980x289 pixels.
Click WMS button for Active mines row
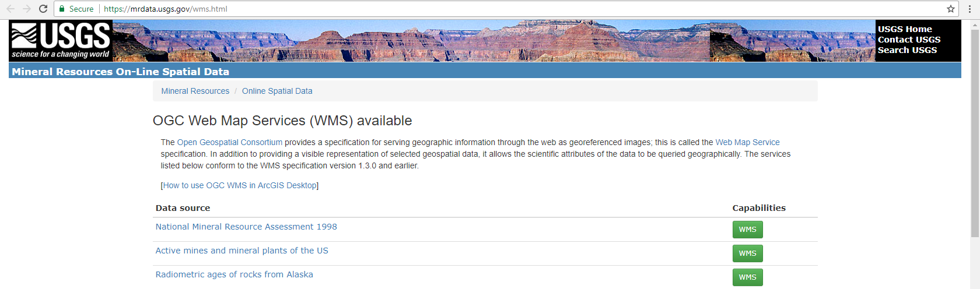tap(747, 253)
